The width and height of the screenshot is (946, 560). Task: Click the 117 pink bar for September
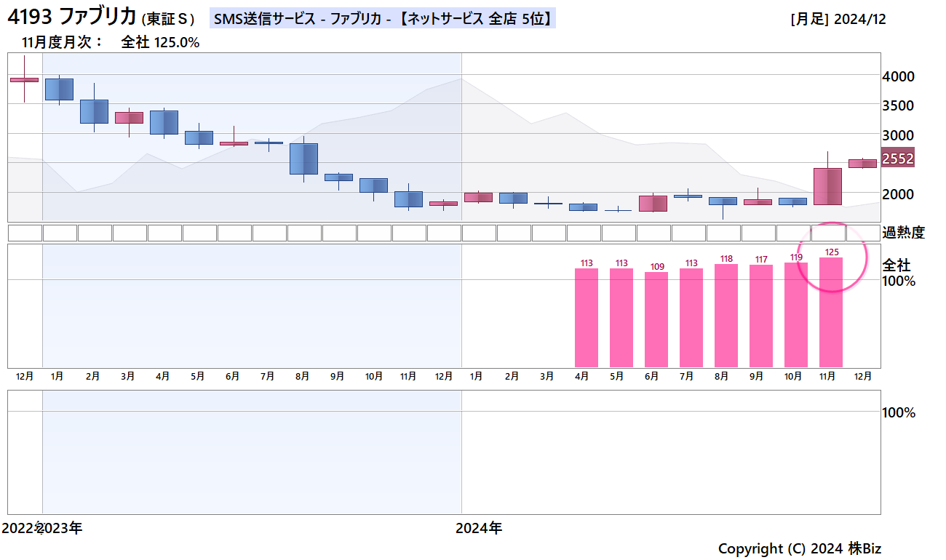click(761, 316)
